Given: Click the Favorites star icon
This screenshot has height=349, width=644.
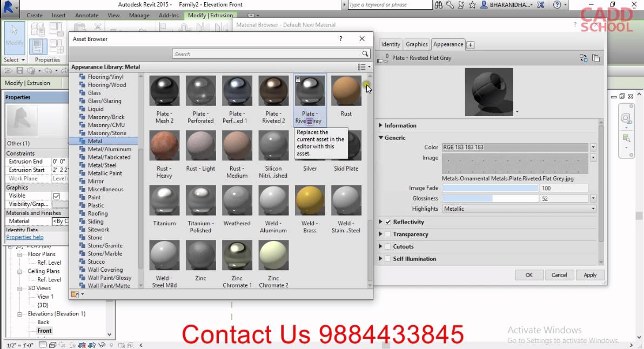Looking at the screenshot, I should click(472, 5).
